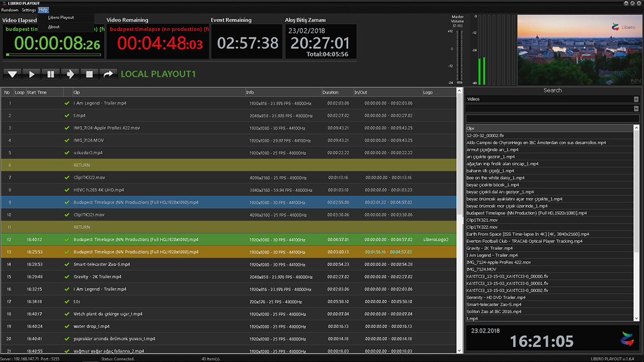The width and height of the screenshot is (644, 362).
Task: Click the curved-arrow jump button
Action: tap(109, 74)
